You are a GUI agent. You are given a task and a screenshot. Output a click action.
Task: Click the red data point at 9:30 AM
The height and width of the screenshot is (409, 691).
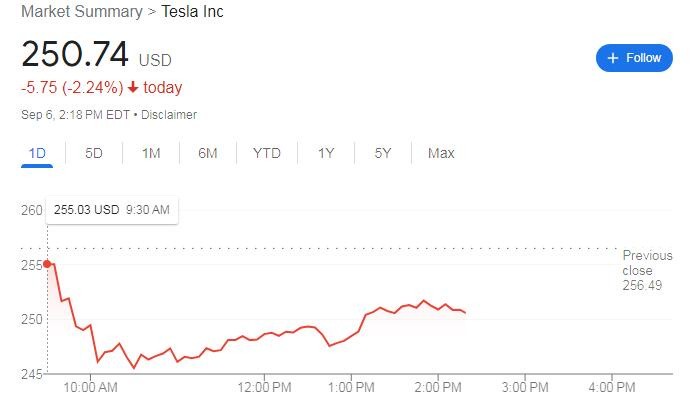47,264
